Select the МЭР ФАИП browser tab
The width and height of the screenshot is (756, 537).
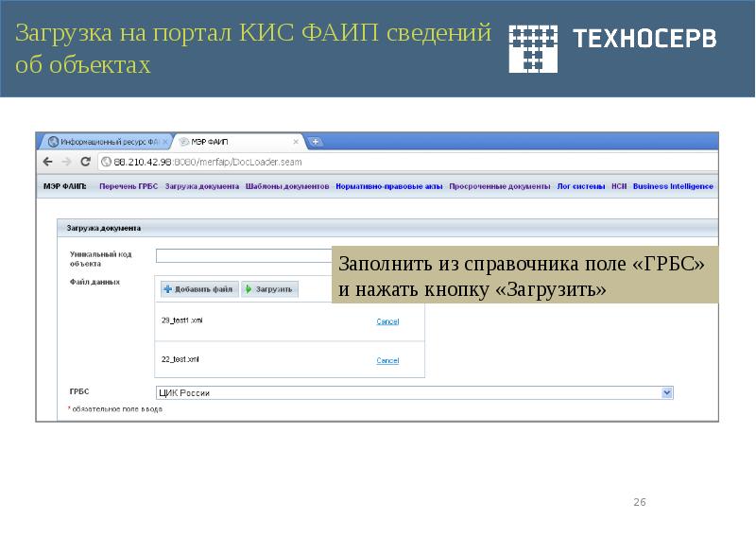236,142
